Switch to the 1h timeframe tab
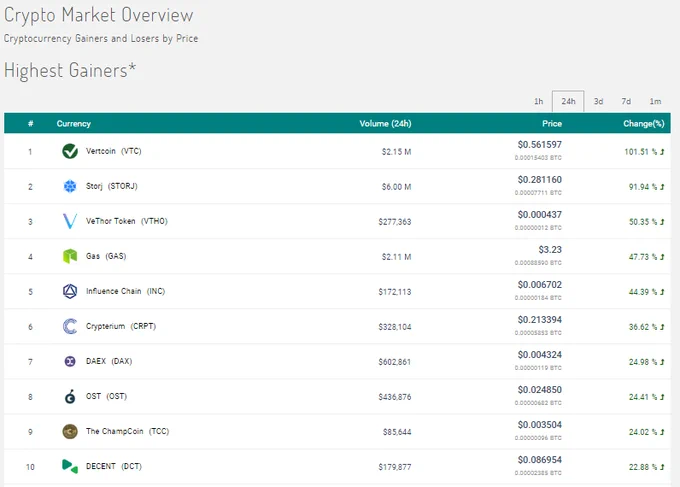The image size is (680, 487). (539, 101)
